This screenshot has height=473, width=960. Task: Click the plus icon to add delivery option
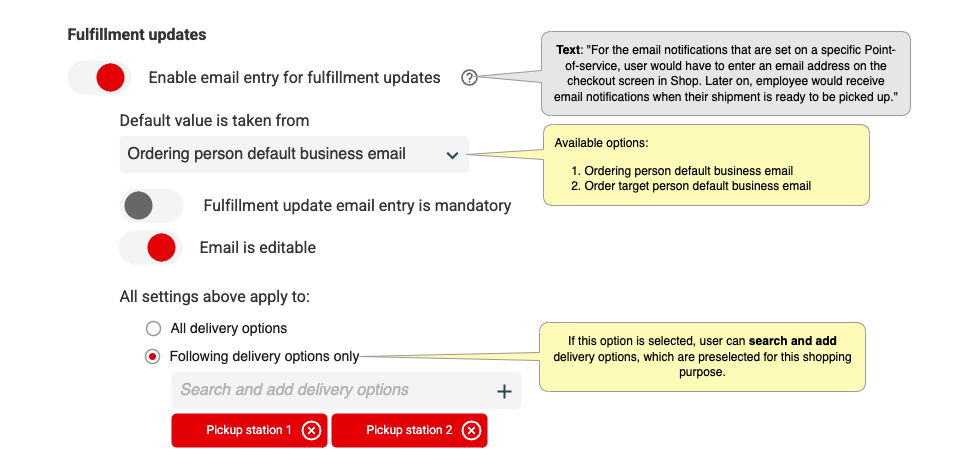504,391
